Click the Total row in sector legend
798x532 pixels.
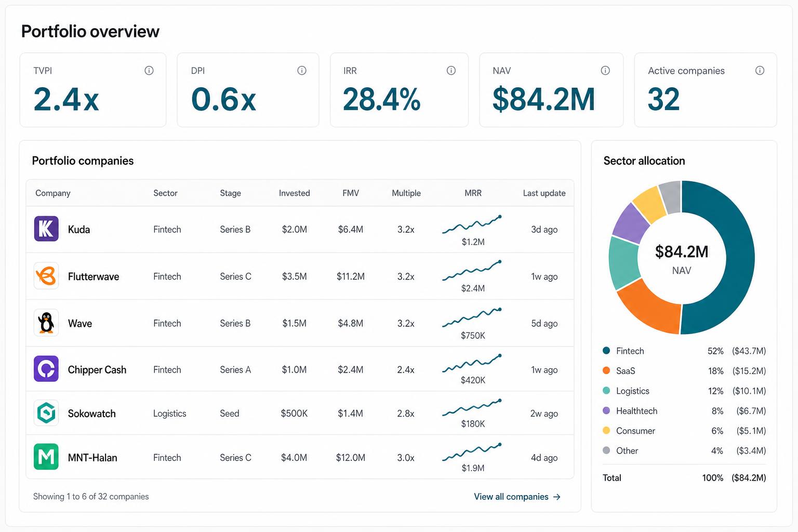684,477
